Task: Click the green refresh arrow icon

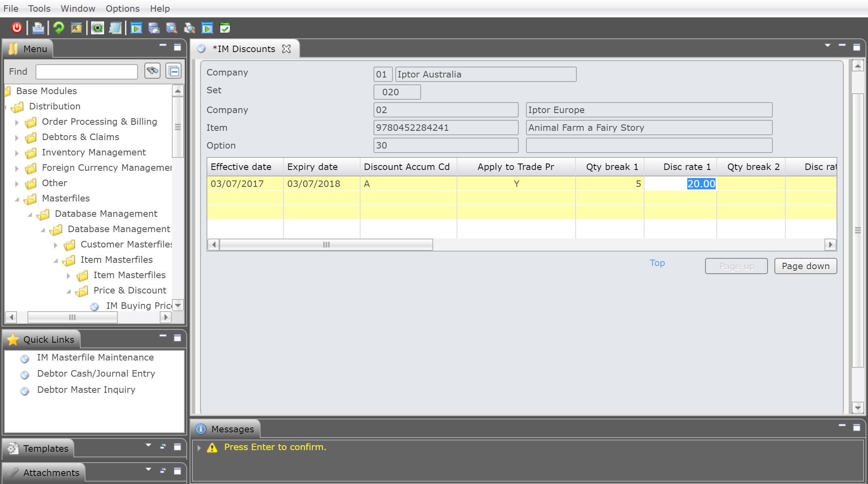Action: pos(59,28)
